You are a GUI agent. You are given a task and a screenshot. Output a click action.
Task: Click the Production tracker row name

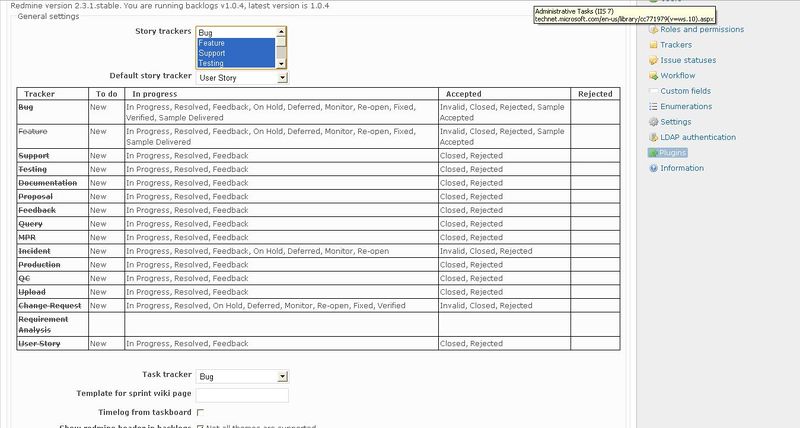coord(39,265)
